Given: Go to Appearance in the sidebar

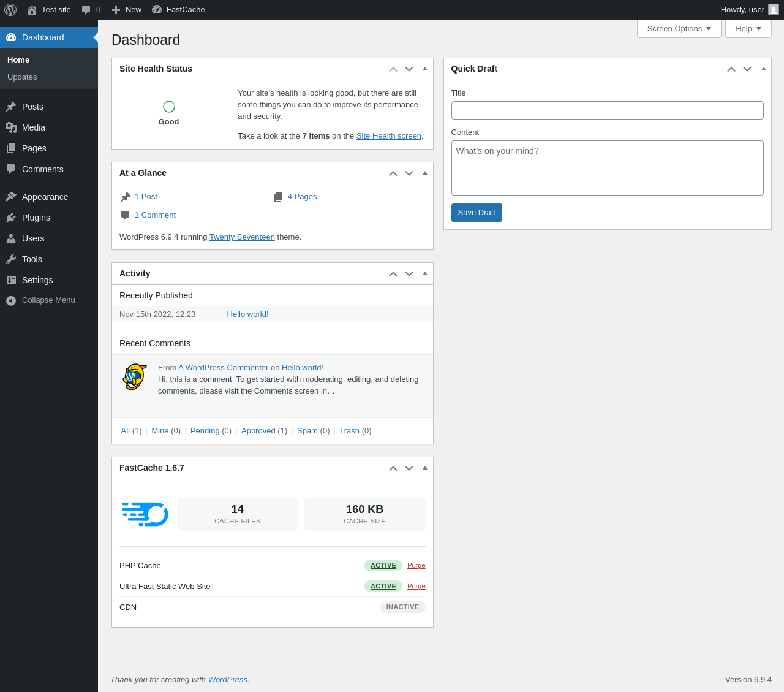Looking at the screenshot, I should [45, 197].
